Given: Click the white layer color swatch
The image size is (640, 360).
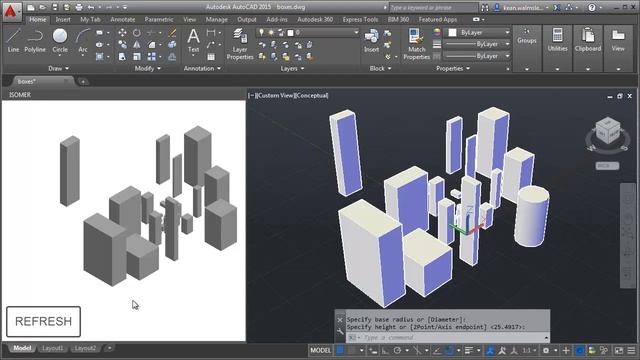Looking at the screenshot, I should (290, 33).
